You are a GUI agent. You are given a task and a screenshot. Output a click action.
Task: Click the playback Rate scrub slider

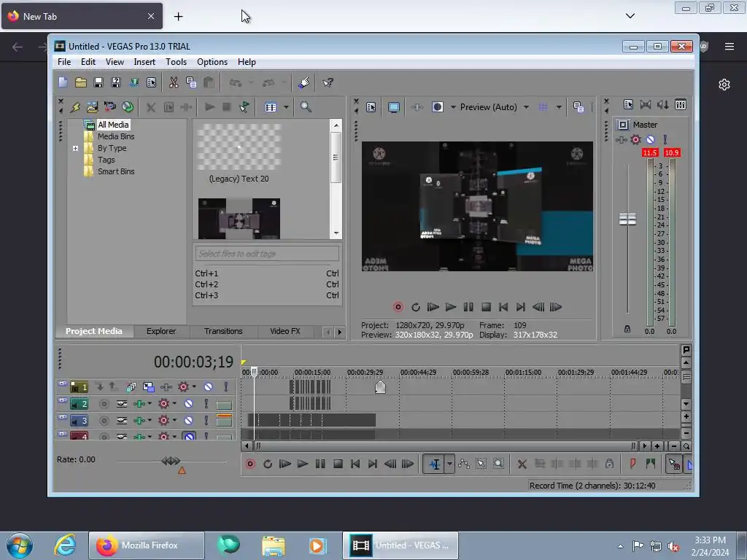pos(171,461)
